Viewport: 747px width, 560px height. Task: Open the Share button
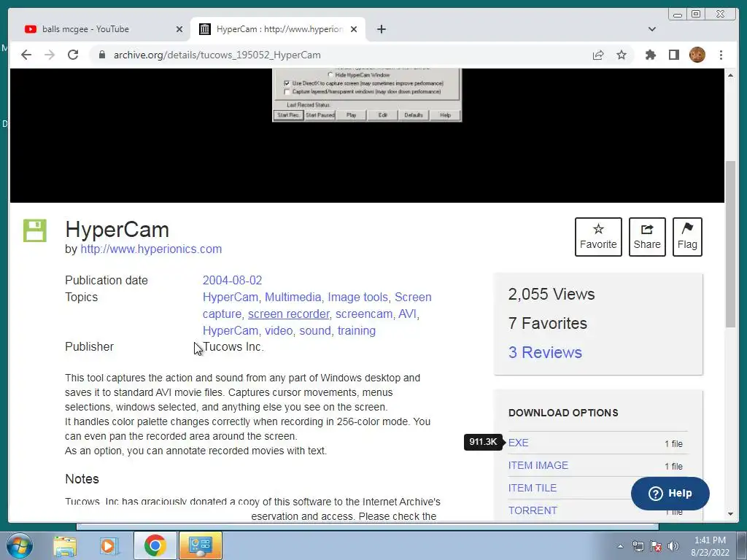pyautogui.click(x=647, y=237)
